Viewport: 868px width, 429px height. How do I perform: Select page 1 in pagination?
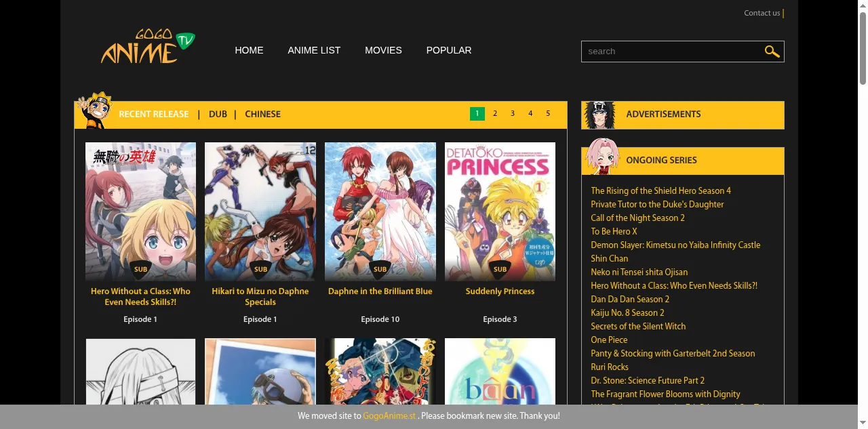coord(477,114)
